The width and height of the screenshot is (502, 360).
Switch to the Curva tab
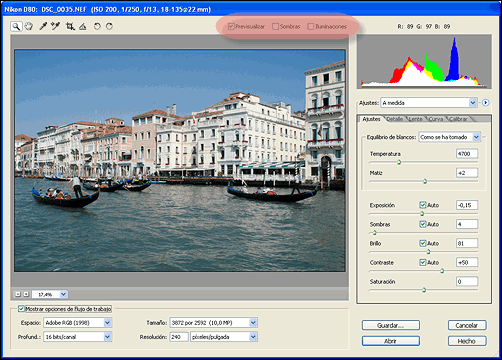pos(436,119)
